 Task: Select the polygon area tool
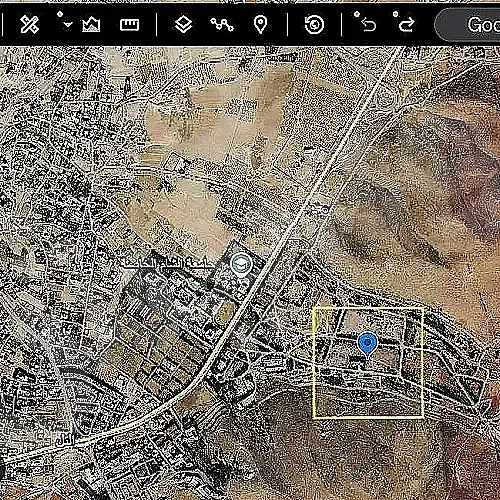(x=91, y=24)
